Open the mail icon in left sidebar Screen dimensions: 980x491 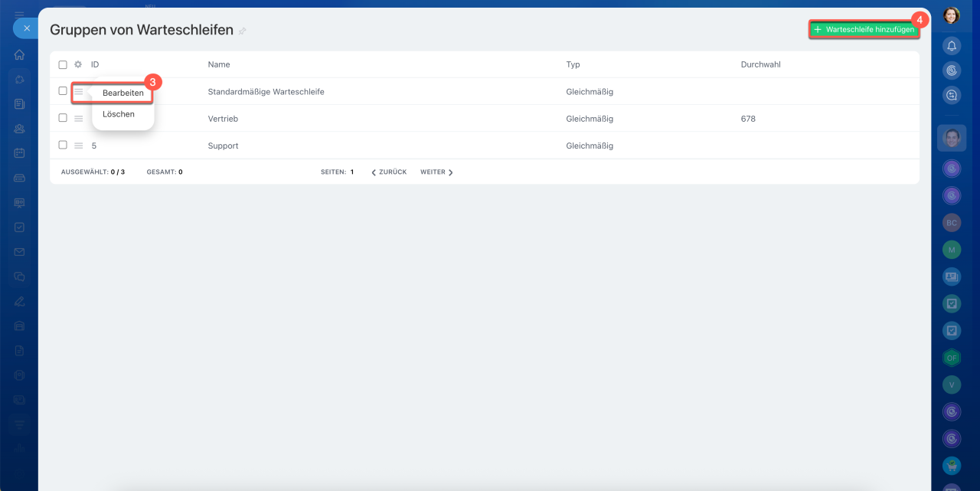pyautogui.click(x=19, y=252)
